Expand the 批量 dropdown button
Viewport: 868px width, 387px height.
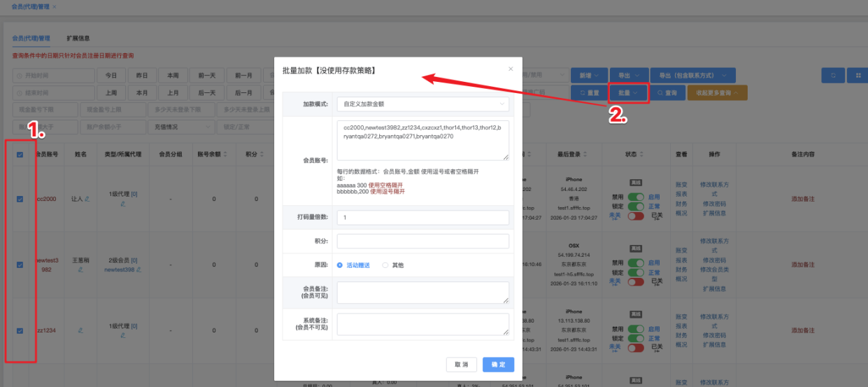[628, 92]
